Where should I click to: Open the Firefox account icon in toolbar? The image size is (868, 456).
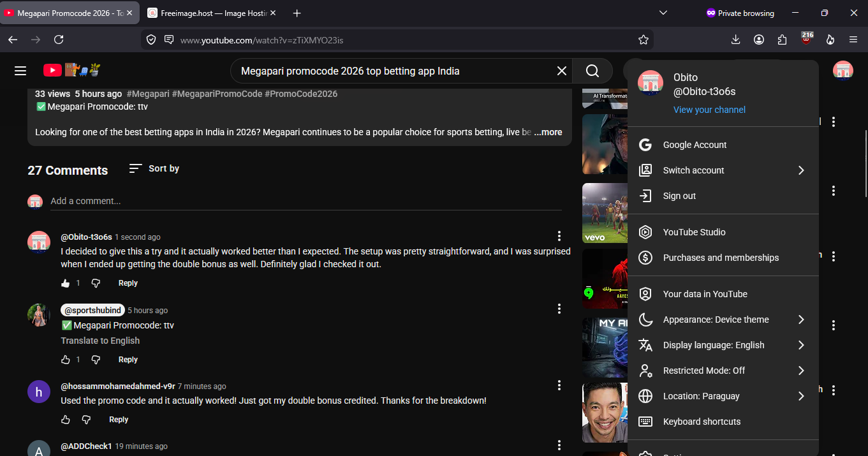click(759, 40)
